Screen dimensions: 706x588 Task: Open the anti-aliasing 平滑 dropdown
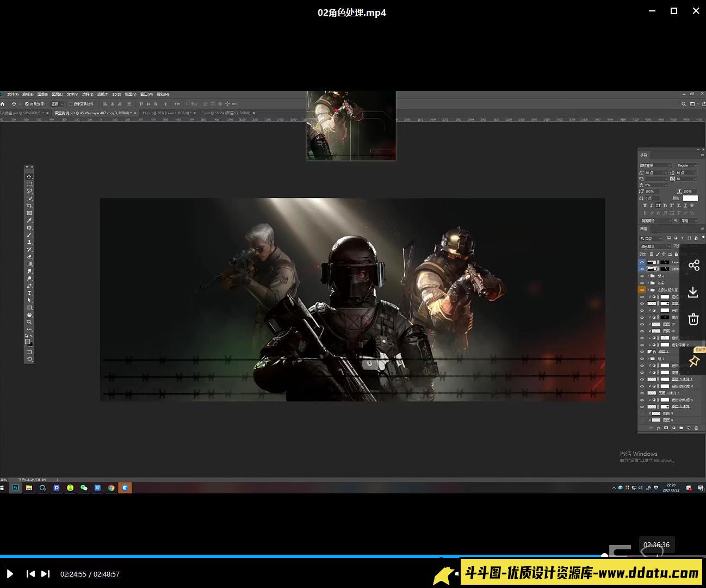(x=688, y=221)
